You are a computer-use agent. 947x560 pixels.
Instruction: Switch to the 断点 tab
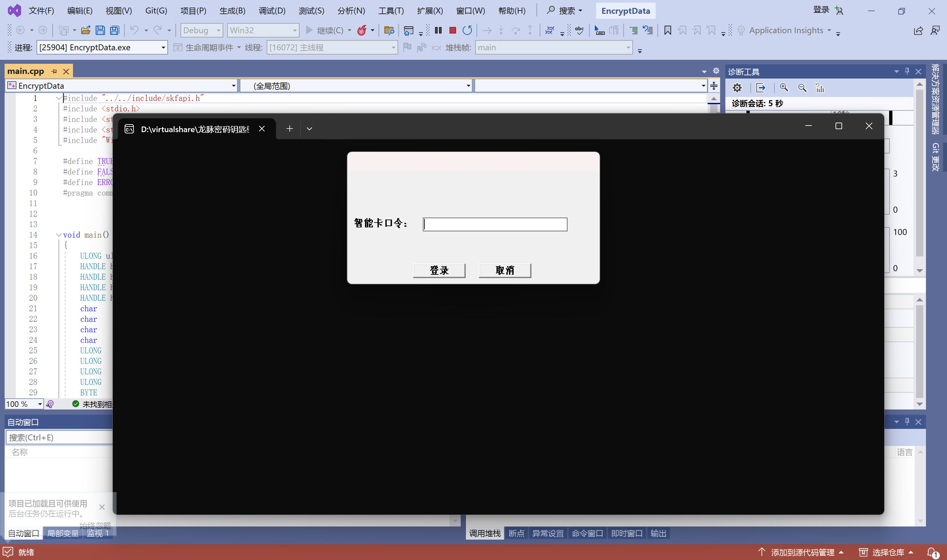pos(516,533)
